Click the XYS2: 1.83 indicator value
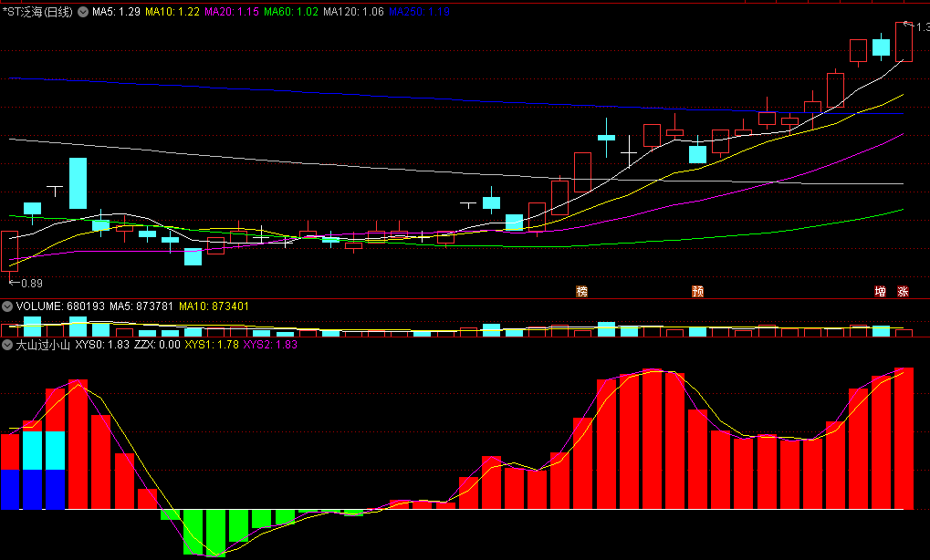 [x=270, y=345]
